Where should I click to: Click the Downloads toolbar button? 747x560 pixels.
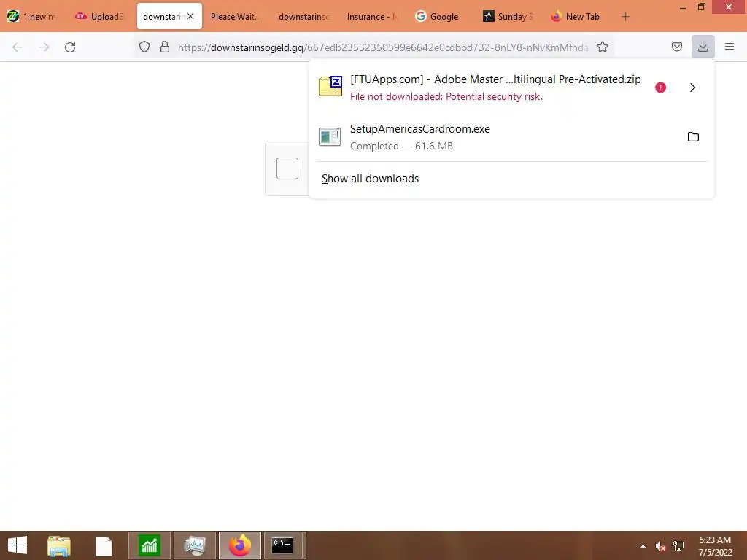click(x=703, y=47)
